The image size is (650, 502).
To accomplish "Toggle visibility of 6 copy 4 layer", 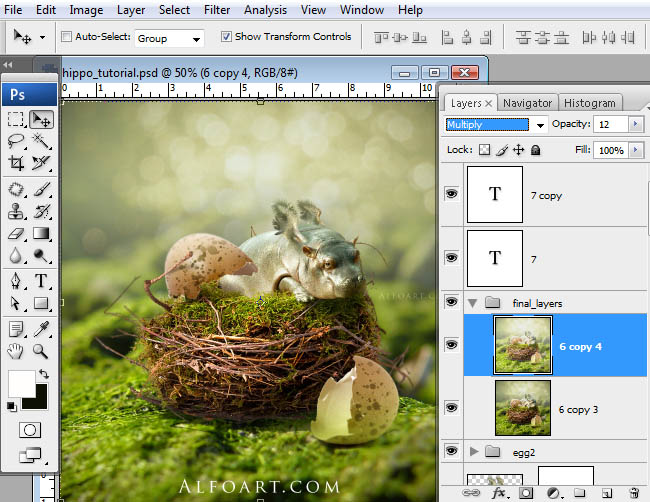I will pos(451,344).
